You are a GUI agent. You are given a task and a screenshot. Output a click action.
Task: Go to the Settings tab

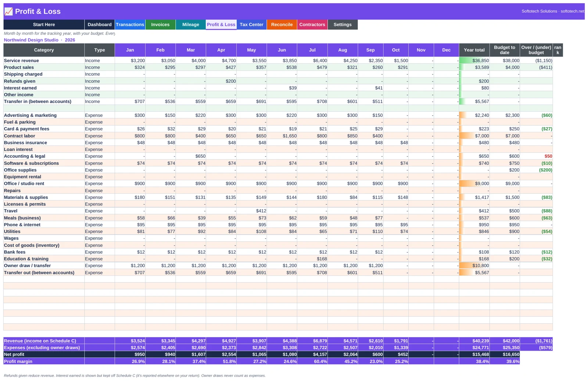pos(343,25)
